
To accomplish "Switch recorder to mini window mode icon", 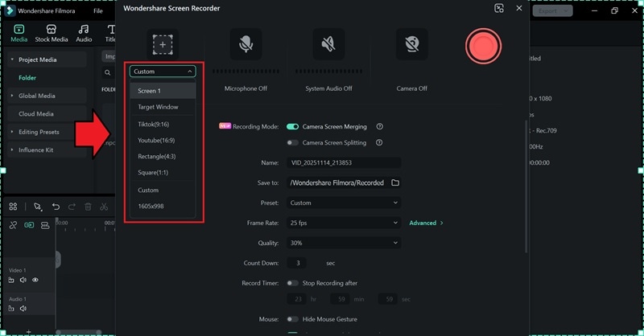I will coord(498,8).
